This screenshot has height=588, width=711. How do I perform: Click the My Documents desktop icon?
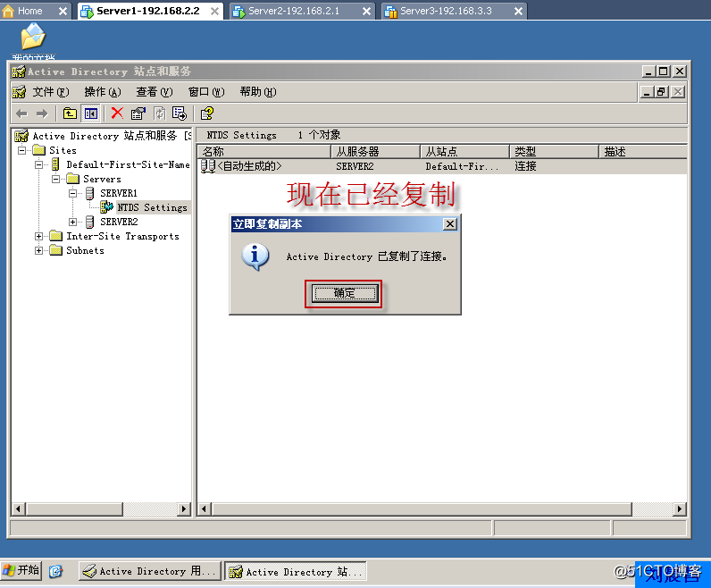point(33,37)
